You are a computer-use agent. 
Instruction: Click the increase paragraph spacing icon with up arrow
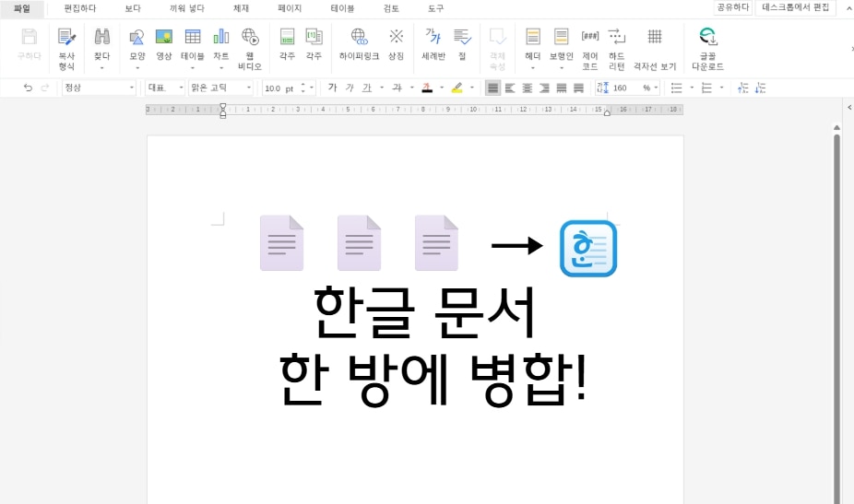coord(743,88)
